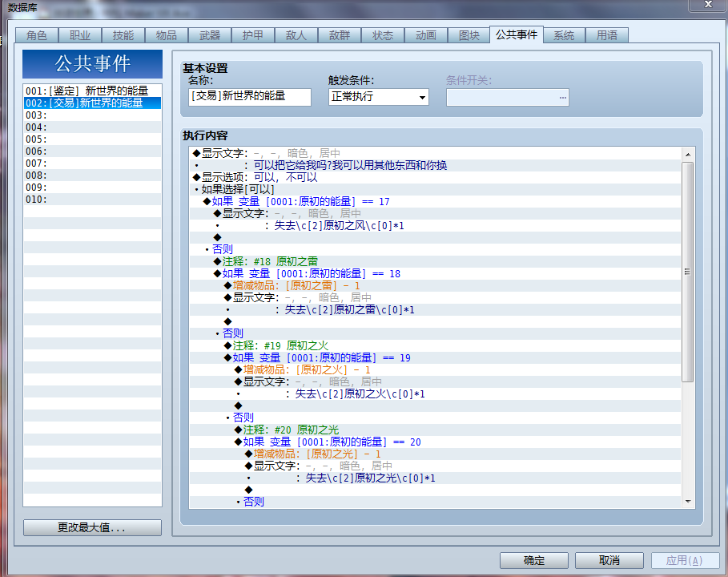
Task: Click the 应用(A) button
Action: (x=685, y=560)
